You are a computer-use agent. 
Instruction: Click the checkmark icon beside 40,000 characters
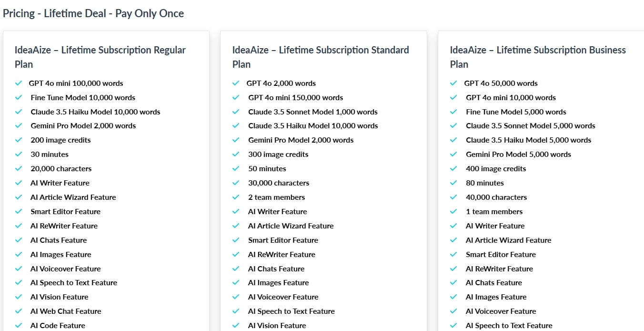(x=453, y=197)
